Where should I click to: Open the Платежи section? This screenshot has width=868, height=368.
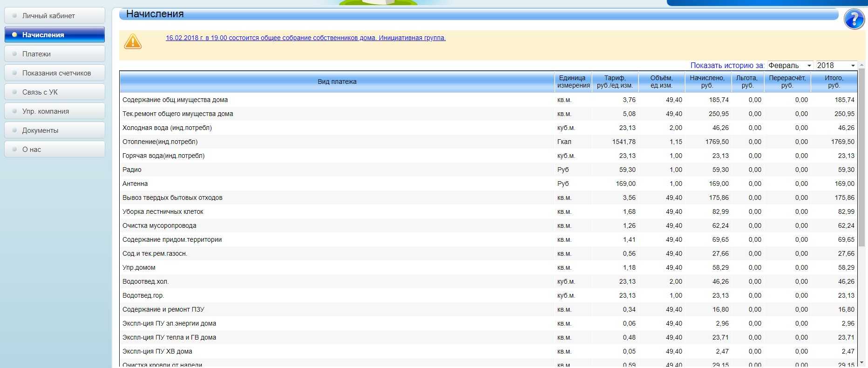tap(54, 54)
